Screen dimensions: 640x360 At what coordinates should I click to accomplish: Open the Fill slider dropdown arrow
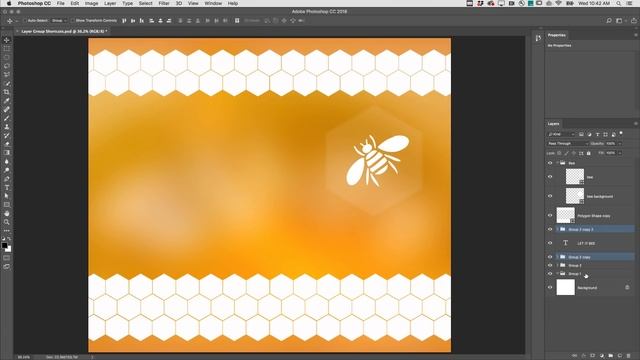[x=620, y=153]
